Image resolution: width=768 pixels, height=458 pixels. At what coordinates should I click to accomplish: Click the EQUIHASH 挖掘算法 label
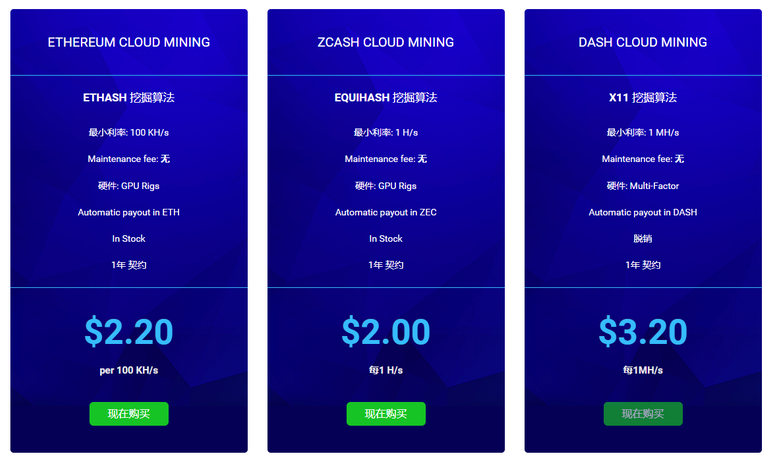[x=386, y=98]
